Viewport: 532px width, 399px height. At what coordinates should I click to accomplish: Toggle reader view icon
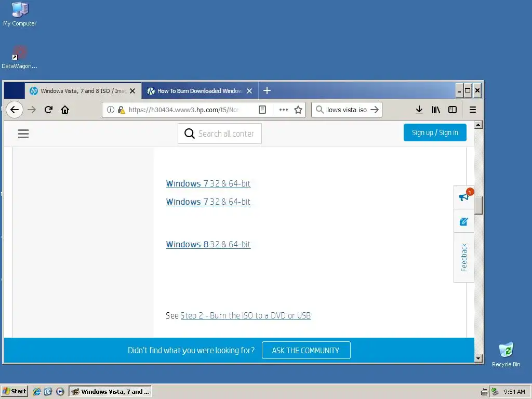(262, 110)
